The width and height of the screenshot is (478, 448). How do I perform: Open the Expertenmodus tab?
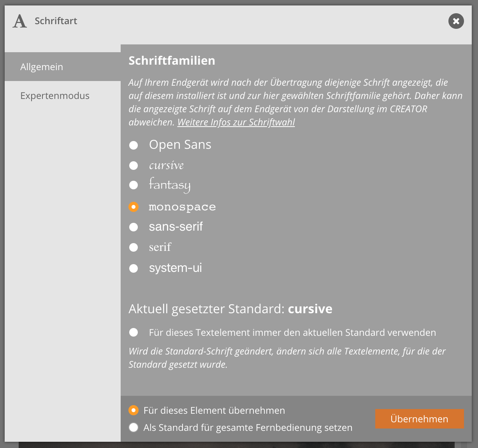55,96
